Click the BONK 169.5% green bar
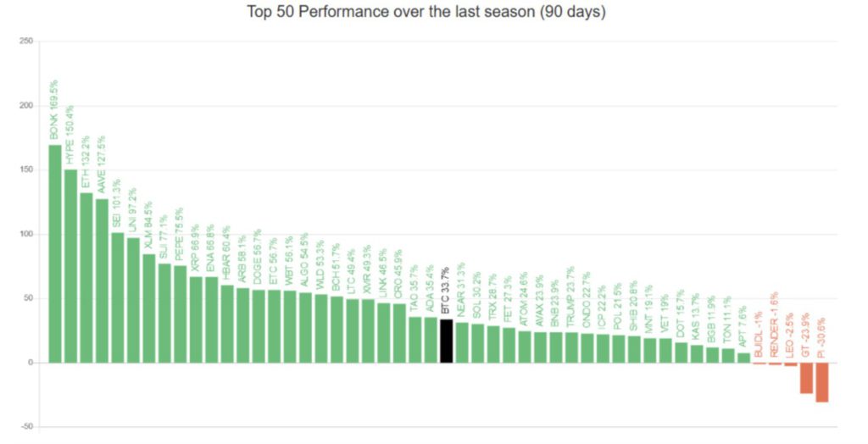Image resolution: width=868 pixels, height=444 pixels. tap(55, 254)
